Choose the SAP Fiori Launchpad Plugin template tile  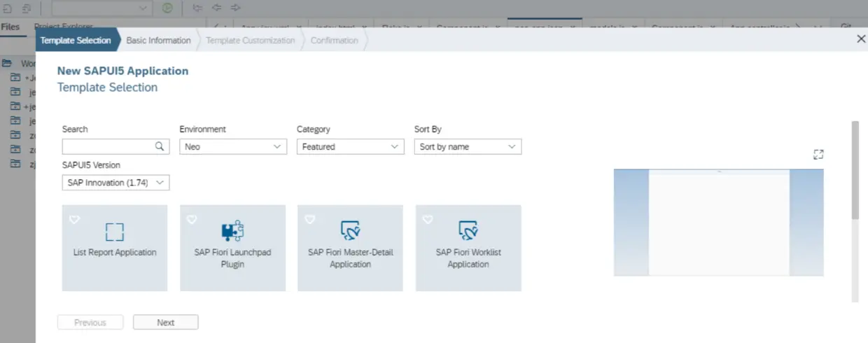click(x=232, y=248)
